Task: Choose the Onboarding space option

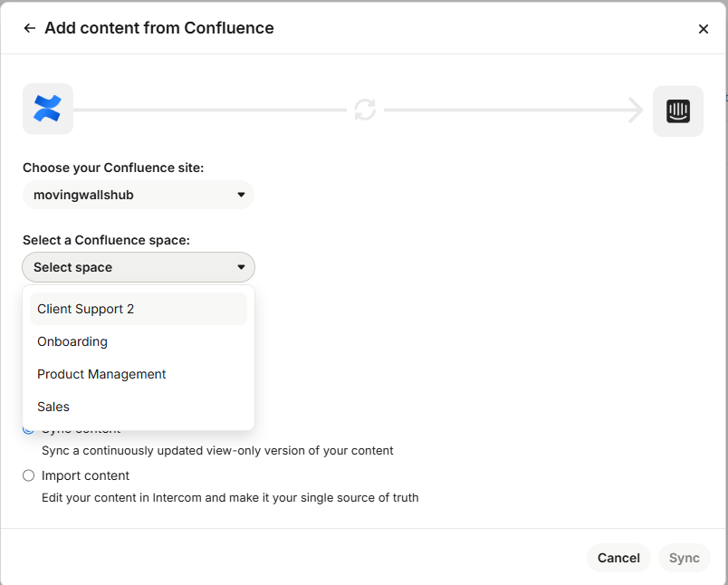Action: pos(72,341)
